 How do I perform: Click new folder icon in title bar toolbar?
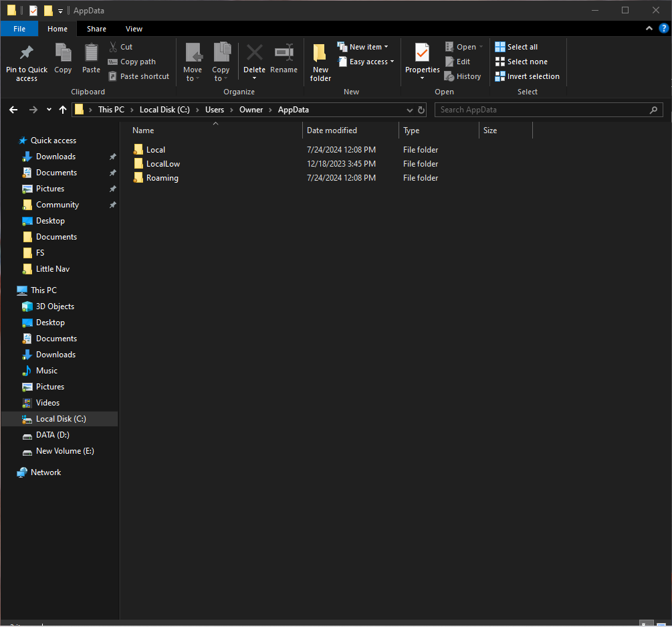48,10
